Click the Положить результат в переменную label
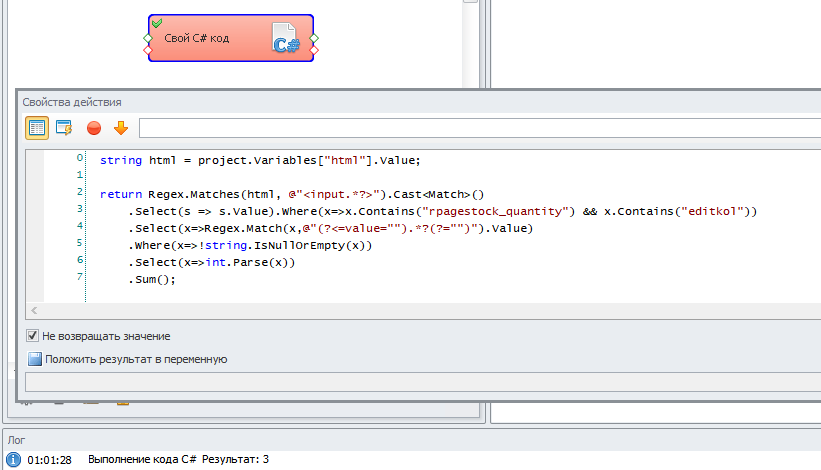 point(136,359)
